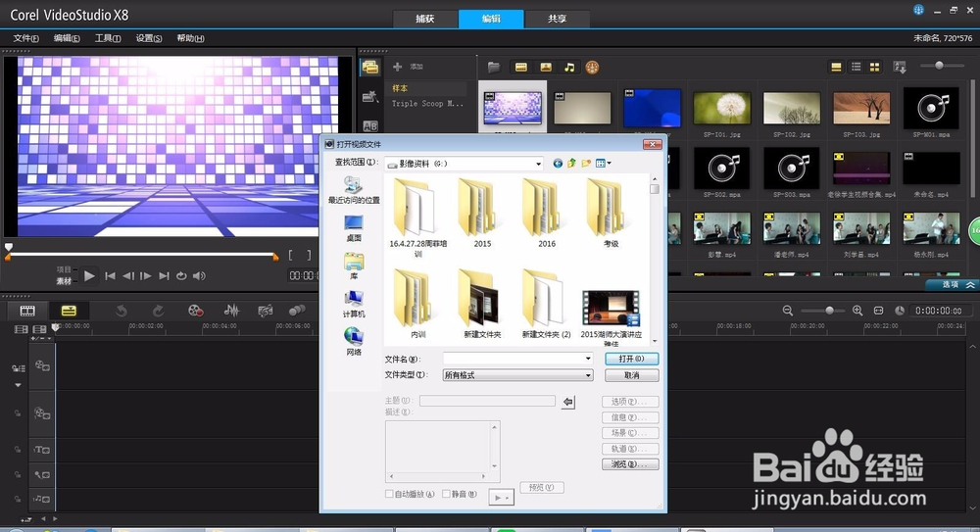Open 计算机 in the dialog's places bar

(x=354, y=305)
